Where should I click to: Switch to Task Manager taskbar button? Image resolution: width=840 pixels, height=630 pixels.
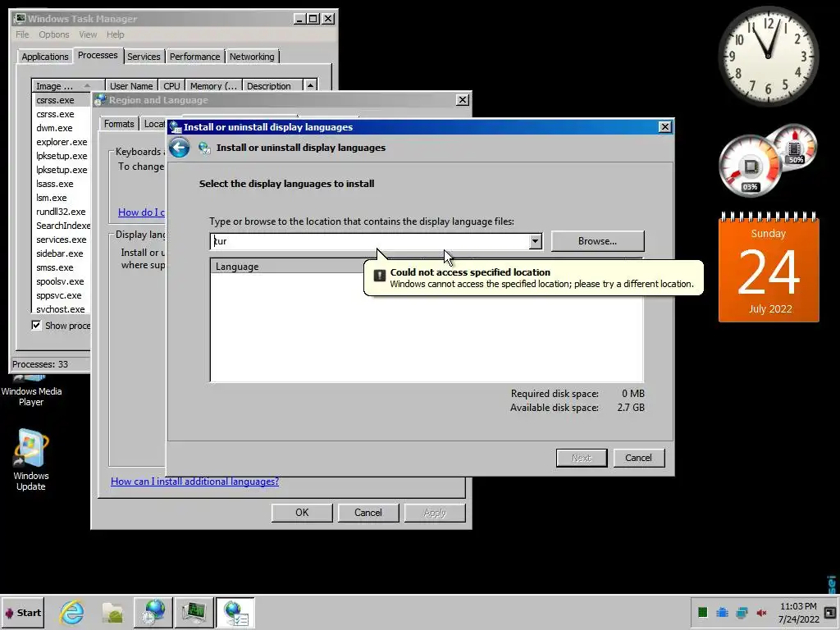(194, 613)
